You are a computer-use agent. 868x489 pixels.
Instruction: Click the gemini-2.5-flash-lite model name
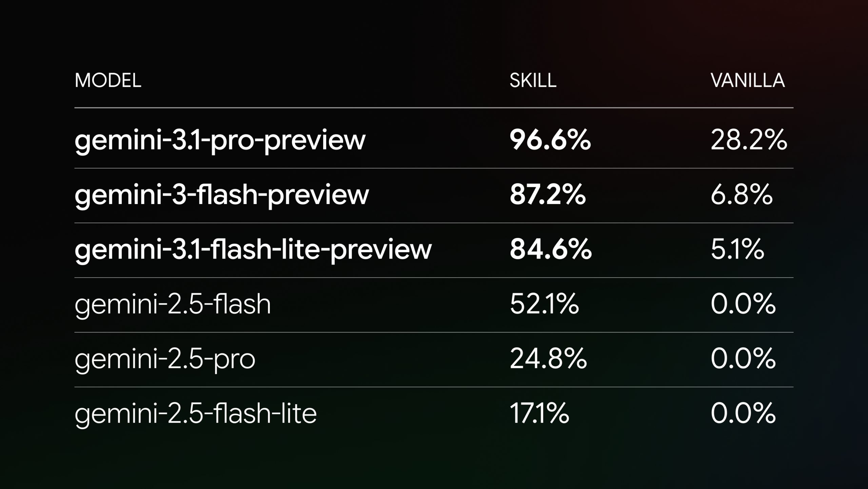tap(196, 413)
